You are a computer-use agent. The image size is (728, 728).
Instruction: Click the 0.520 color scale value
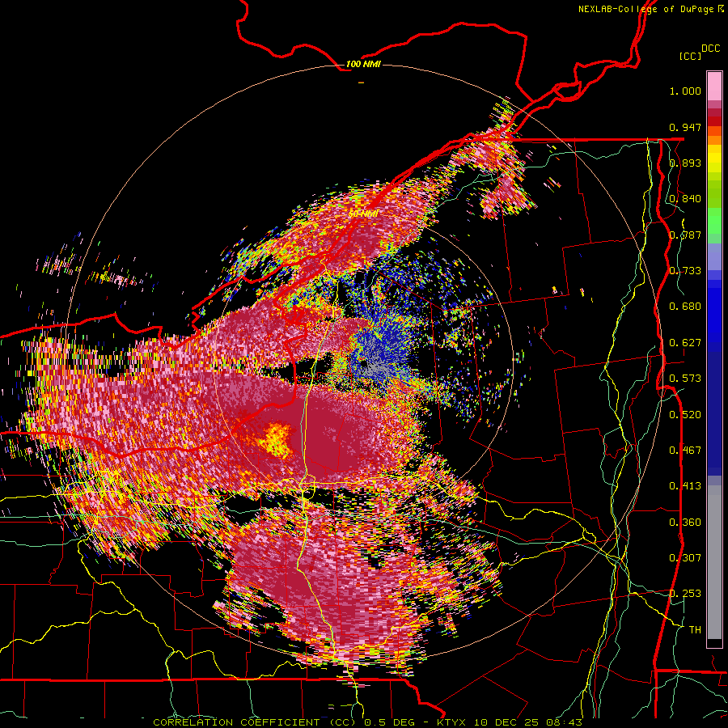click(685, 415)
